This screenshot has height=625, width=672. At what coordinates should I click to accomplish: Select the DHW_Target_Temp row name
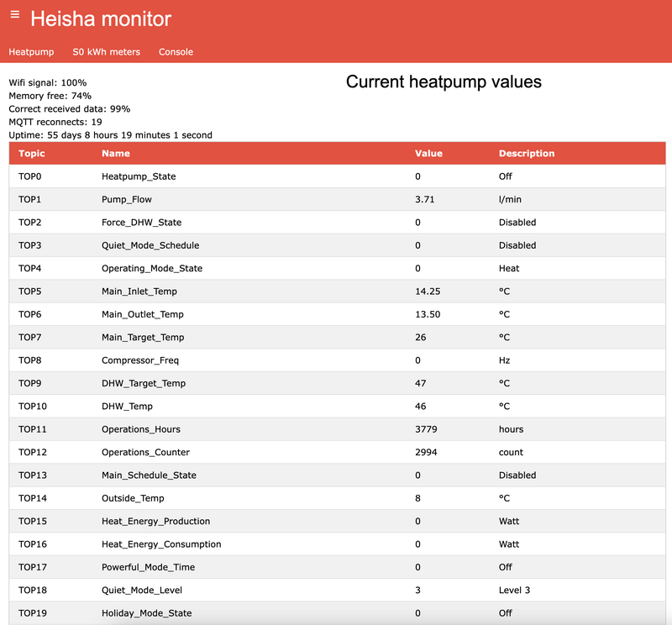(144, 383)
